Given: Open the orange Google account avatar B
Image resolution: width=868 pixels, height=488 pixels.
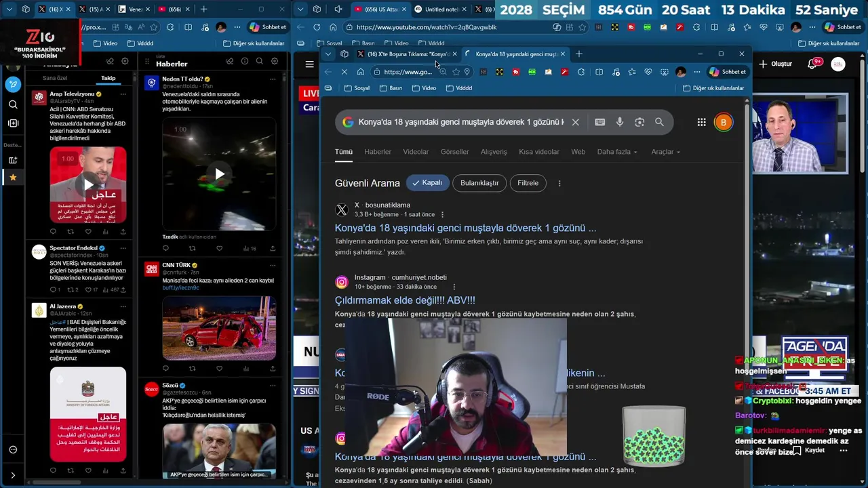Looking at the screenshot, I should click(x=723, y=122).
